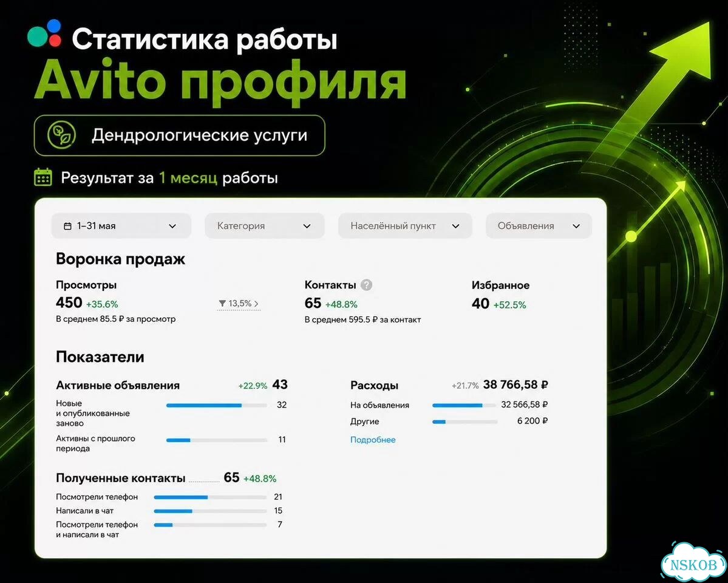Click the Новые и опубликованные заново progress bar
This screenshot has width=728, height=583.
pyautogui.click(x=216, y=406)
